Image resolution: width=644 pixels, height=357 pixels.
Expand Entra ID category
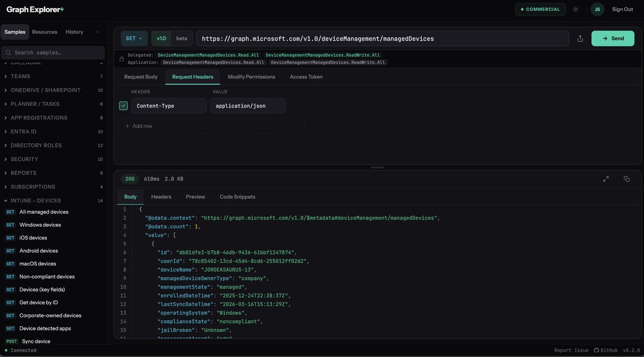click(x=54, y=132)
